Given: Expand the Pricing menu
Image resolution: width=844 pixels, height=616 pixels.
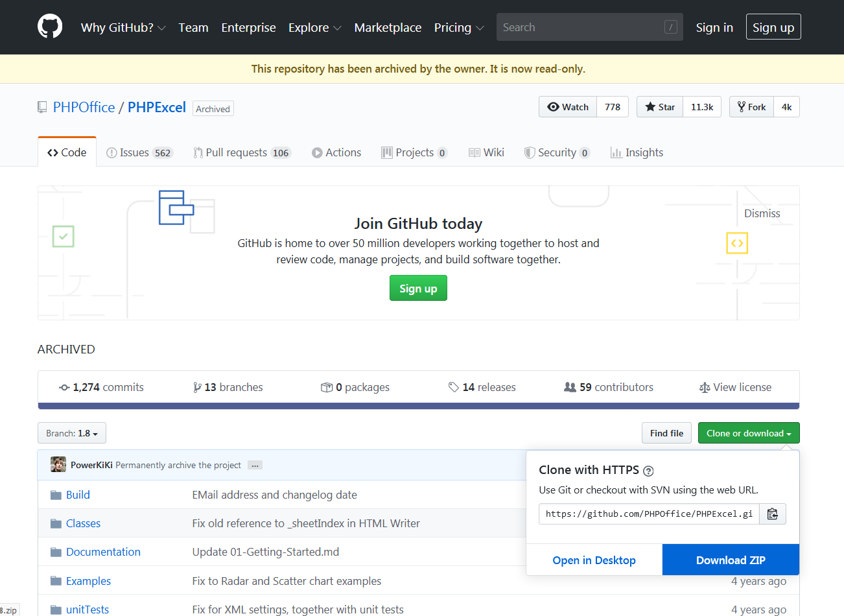Looking at the screenshot, I should (459, 27).
